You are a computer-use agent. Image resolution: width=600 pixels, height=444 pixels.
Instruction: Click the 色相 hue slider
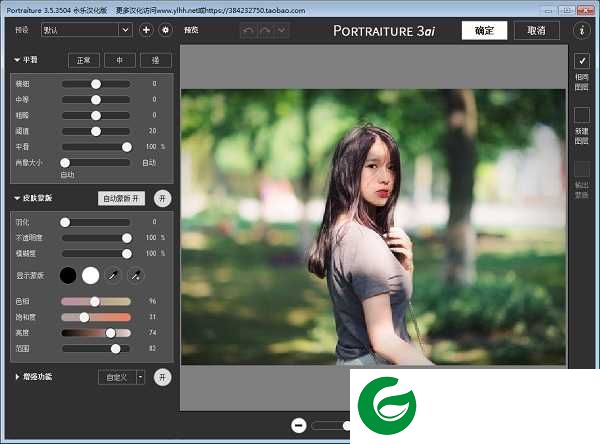pyautogui.click(x=96, y=302)
